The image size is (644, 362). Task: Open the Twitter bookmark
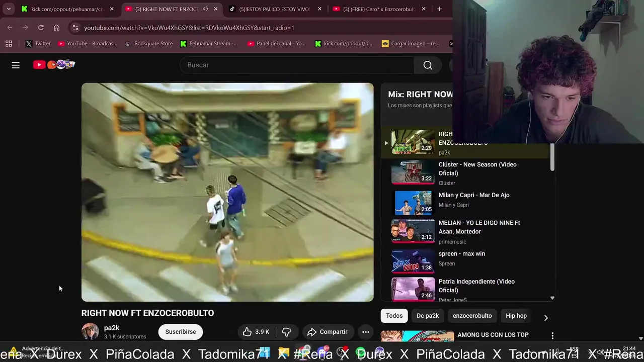click(x=38, y=44)
